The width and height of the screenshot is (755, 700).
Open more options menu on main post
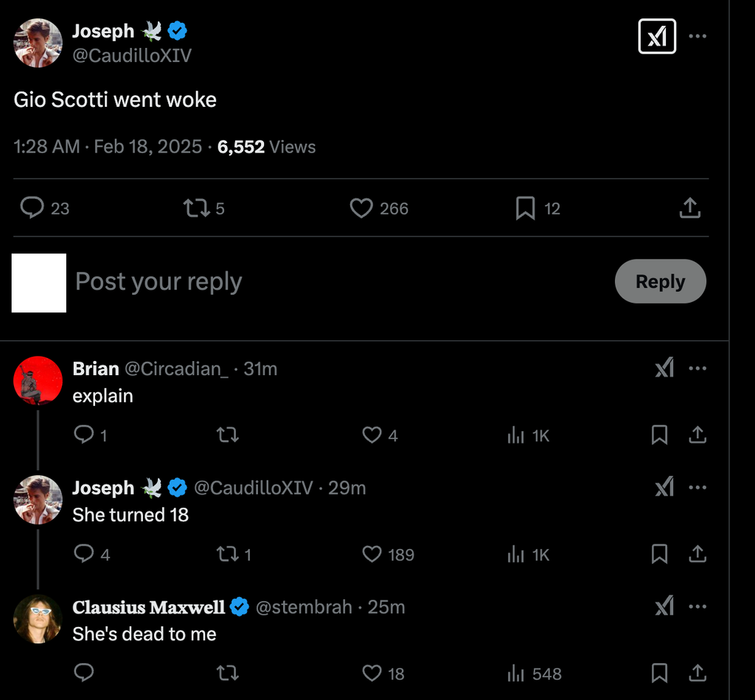pyautogui.click(x=697, y=36)
